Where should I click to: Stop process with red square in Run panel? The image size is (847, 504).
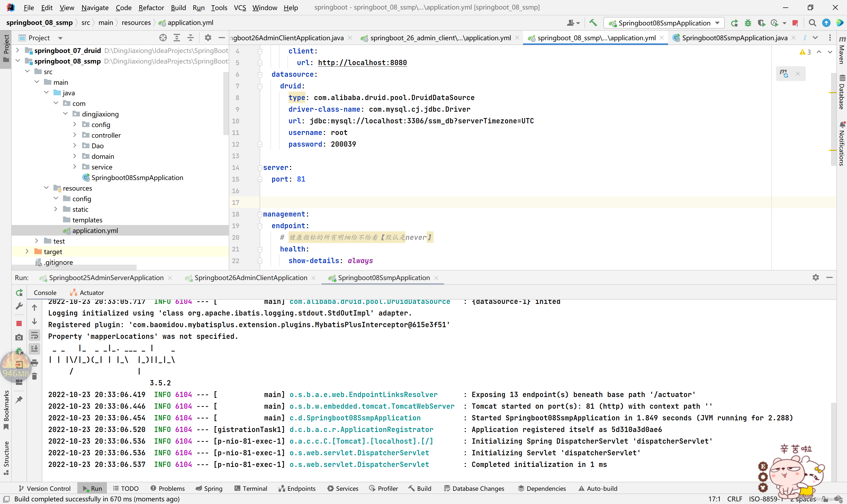pos(19,323)
